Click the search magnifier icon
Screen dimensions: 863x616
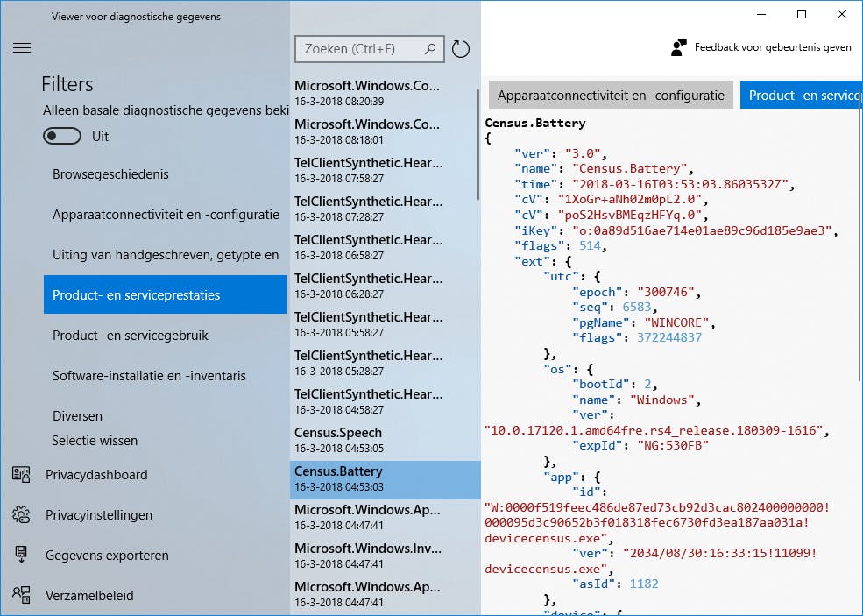tap(430, 49)
